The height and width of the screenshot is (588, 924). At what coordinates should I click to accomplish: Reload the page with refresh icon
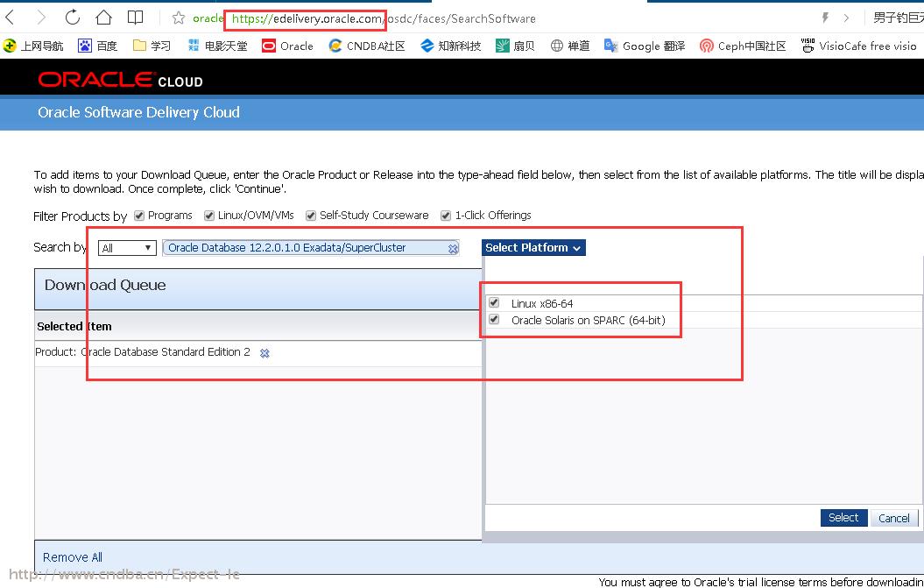pos(73,18)
